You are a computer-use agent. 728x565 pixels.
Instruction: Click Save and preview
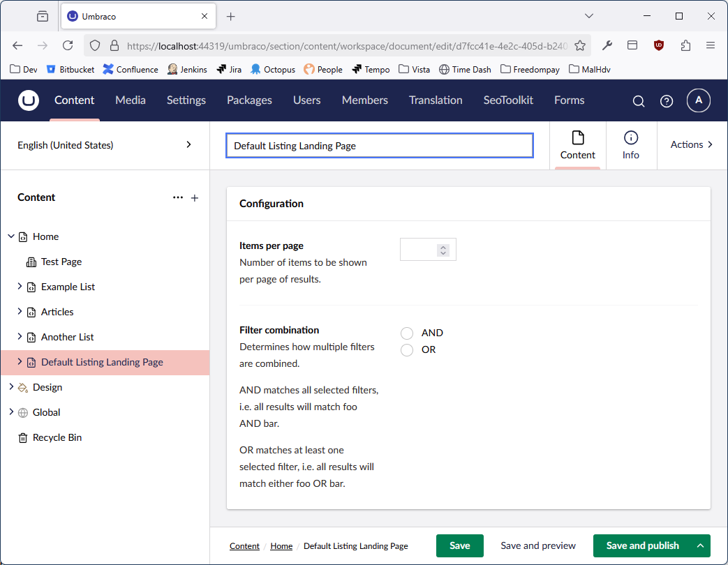pos(538,546)
